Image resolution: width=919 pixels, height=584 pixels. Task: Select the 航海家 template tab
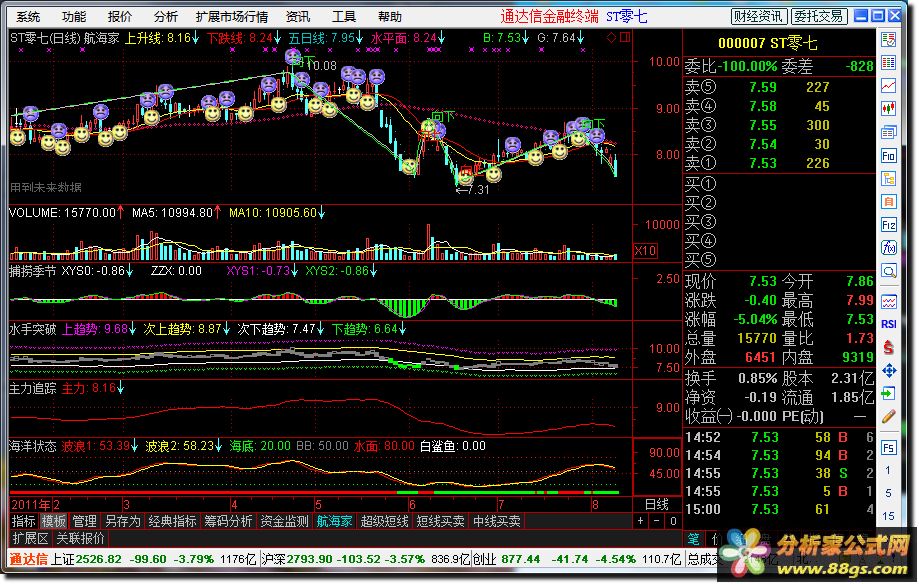[335, 521]
